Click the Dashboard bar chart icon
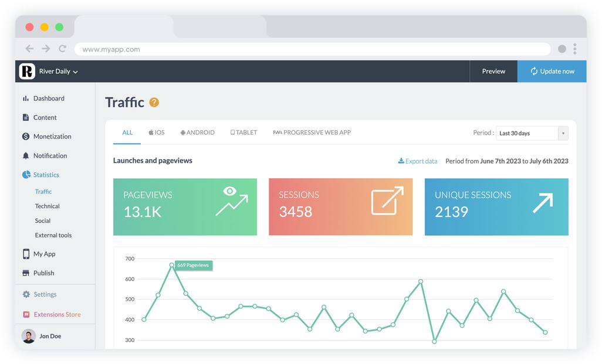 26,98
